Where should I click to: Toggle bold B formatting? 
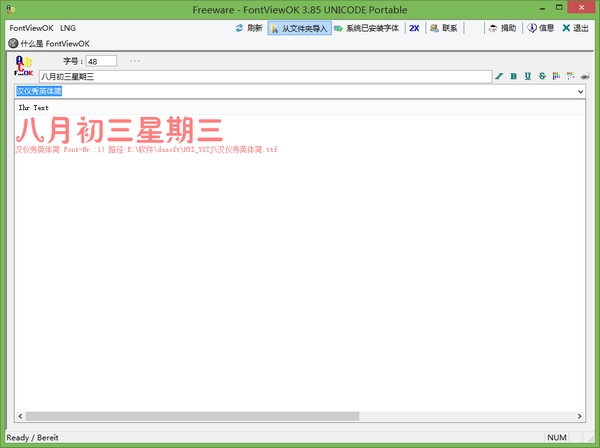[x=514, y=76]
